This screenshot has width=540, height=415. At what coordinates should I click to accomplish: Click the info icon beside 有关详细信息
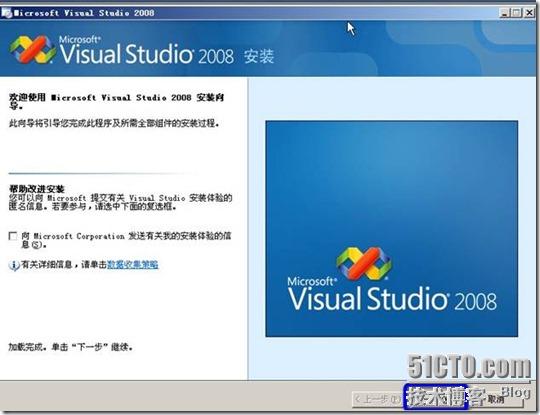(x=14, y=265)
